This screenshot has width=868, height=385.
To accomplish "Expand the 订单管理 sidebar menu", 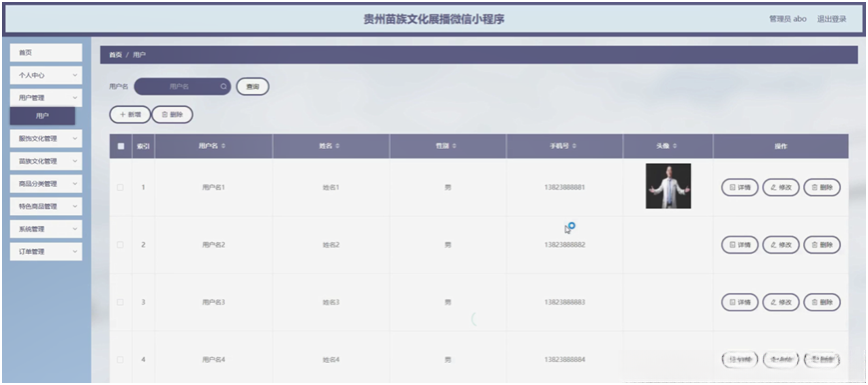I will (x=46, y=251).
